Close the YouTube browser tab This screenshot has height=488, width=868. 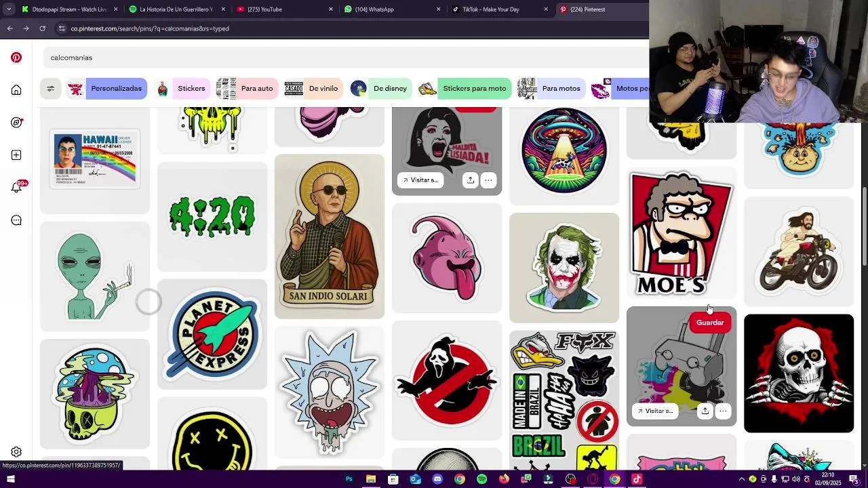tap(331, 9)
